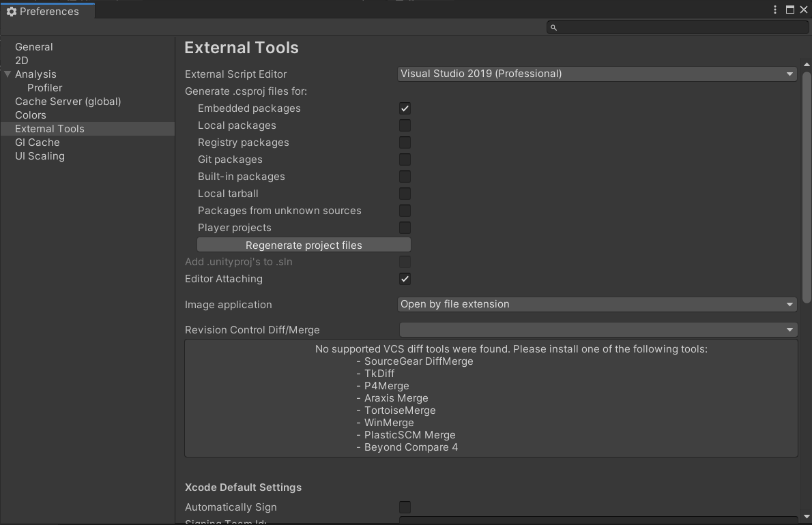Open External Script Editor dropdown
The image size is (812, 525).
coord(597,74)
